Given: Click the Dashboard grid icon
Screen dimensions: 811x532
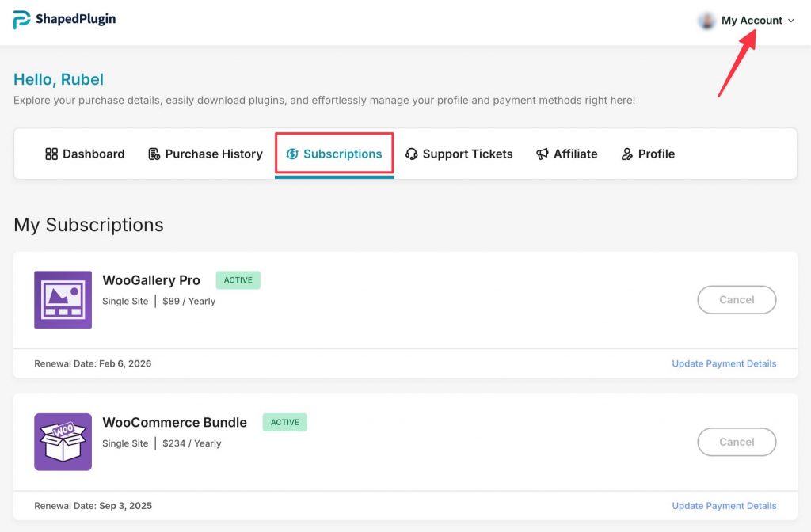Looking at the screenshot, I should [x=51, y=154].
